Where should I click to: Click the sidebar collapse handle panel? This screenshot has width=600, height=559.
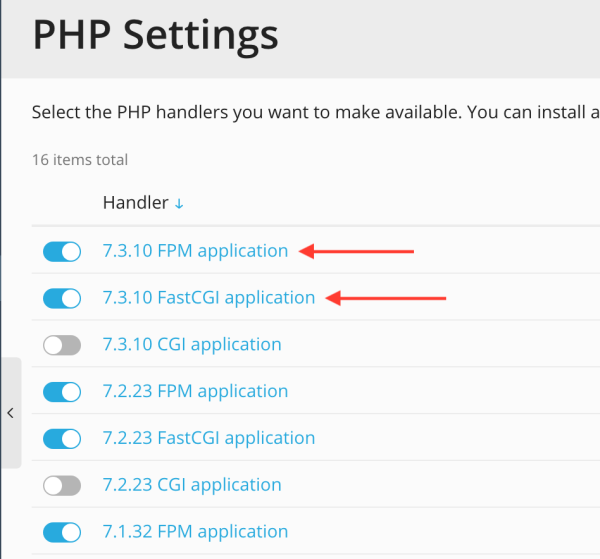tap(11, 413)
